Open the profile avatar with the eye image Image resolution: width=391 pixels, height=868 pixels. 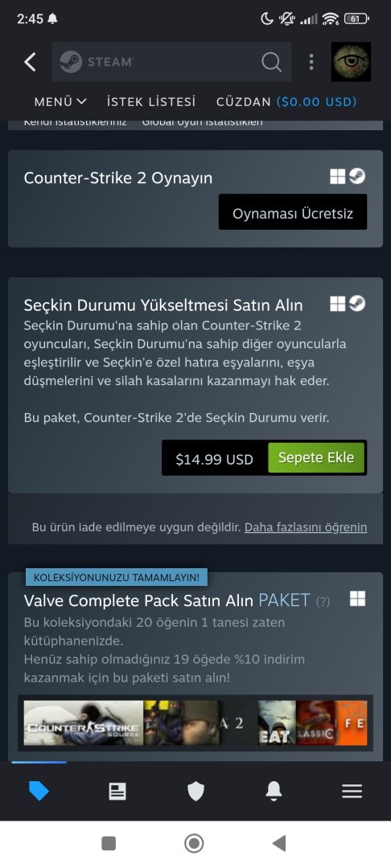pyautogui.click(x=351, y=62)
